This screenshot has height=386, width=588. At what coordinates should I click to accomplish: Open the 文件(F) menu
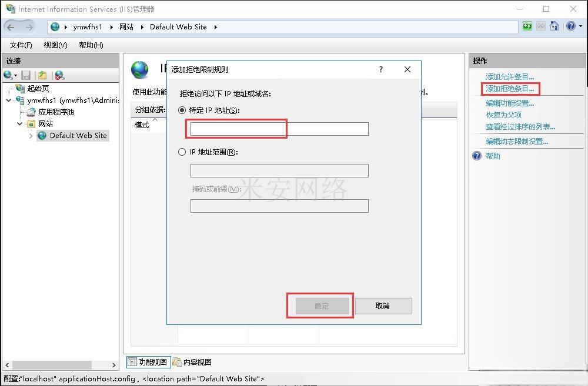(21, 45)
